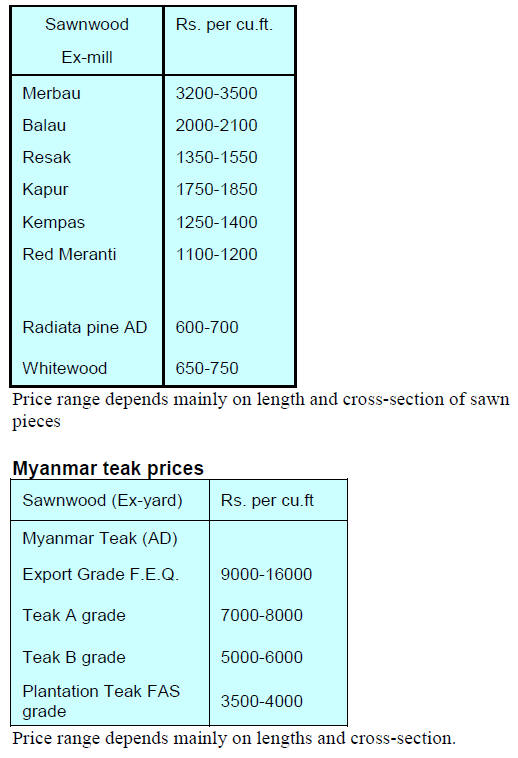Select the Teak B grade price 5000-6000
The height and width of the screenshot is (758, 518).
[261, 657]
